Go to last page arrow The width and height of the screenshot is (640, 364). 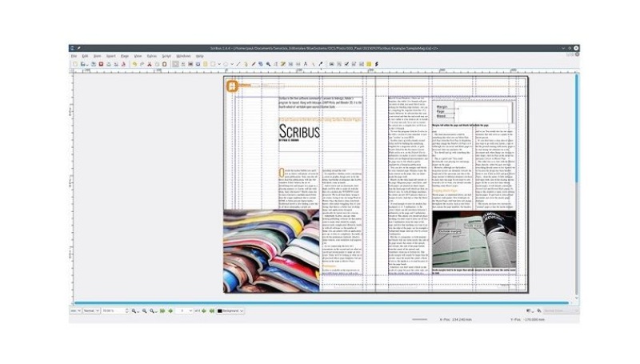click(x=212, y=311)
